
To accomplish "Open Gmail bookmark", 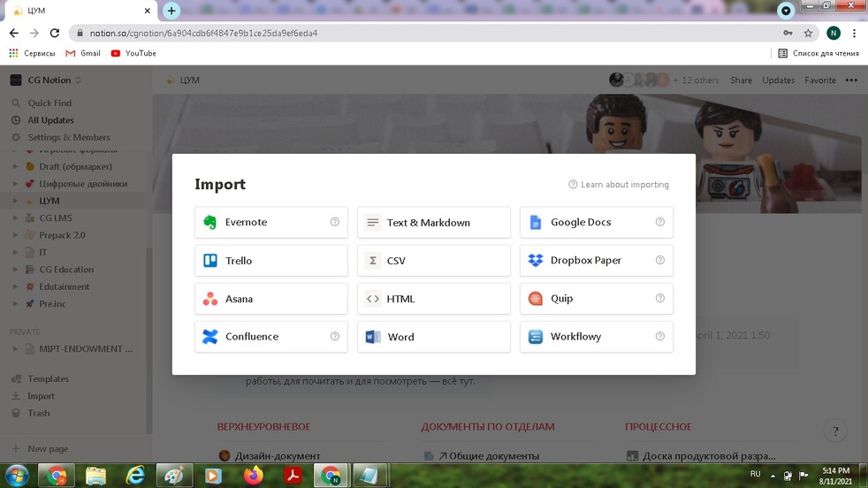I will (x=83, y=53).
